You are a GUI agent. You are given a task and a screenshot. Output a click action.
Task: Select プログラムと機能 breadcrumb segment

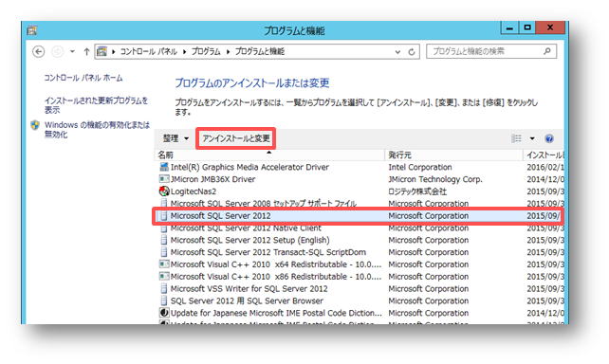(260, 51)
